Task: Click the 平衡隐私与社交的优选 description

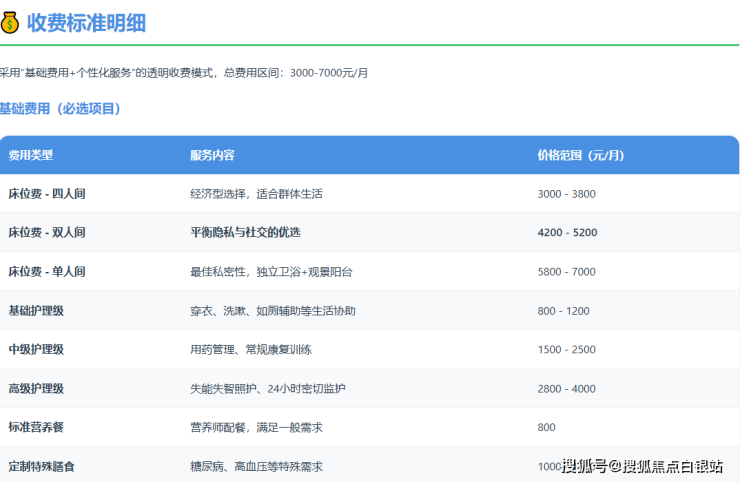Action: click(x=245, y=232)
